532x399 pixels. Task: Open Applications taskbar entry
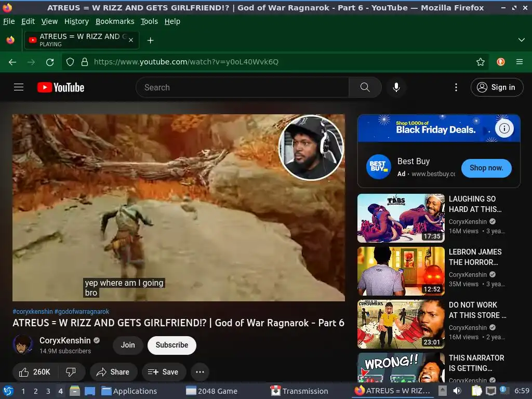(x=129, y=391)
